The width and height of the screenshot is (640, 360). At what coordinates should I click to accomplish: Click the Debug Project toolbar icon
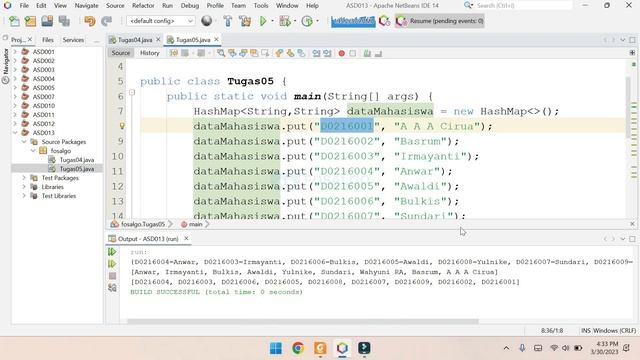pyautogui.click(x=284, y=21)
